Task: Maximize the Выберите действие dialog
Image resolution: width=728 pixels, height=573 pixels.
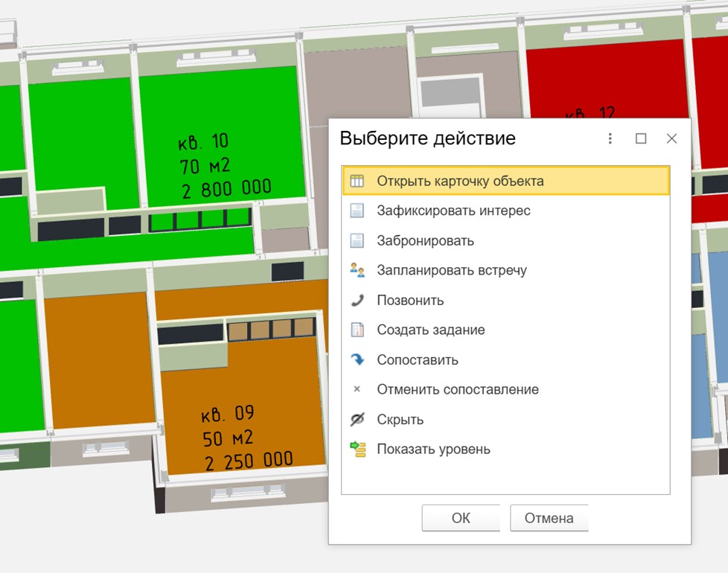Action: point(641,138)
